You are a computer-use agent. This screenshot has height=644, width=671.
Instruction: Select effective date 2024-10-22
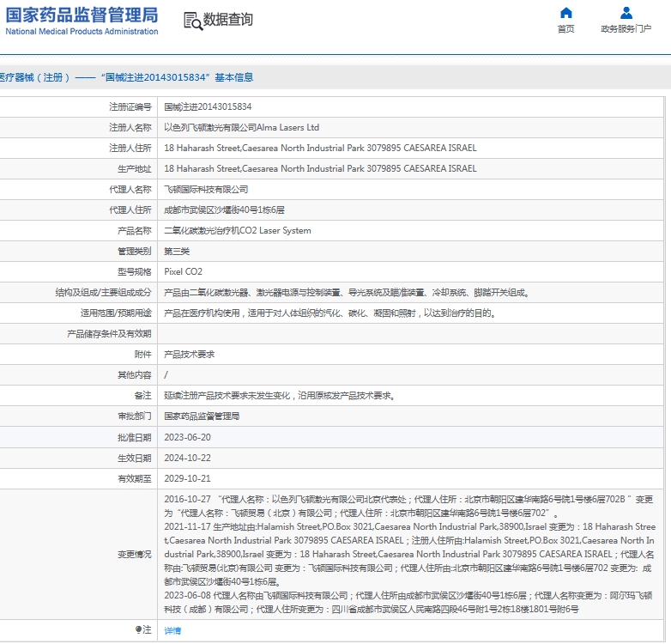(x=187, y=458)
